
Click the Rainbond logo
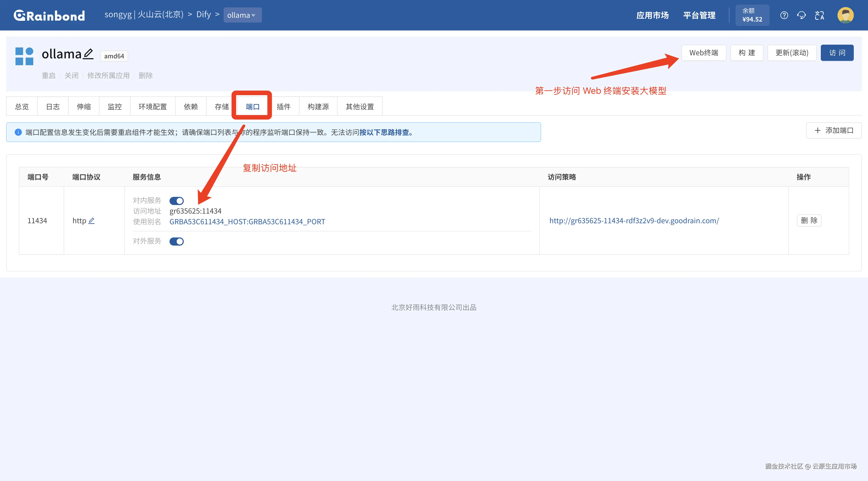[x=49, y=15]
